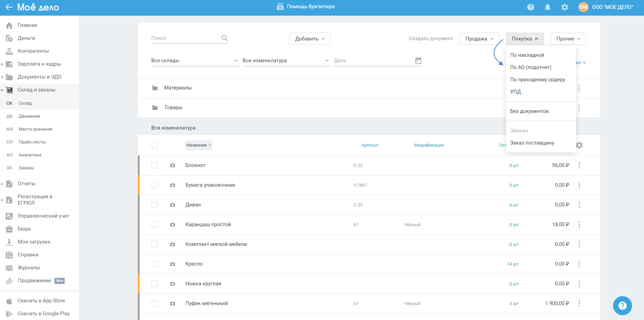Toggle the select-all header checkbox
This screenshot has width=644, height=320.
155,145
